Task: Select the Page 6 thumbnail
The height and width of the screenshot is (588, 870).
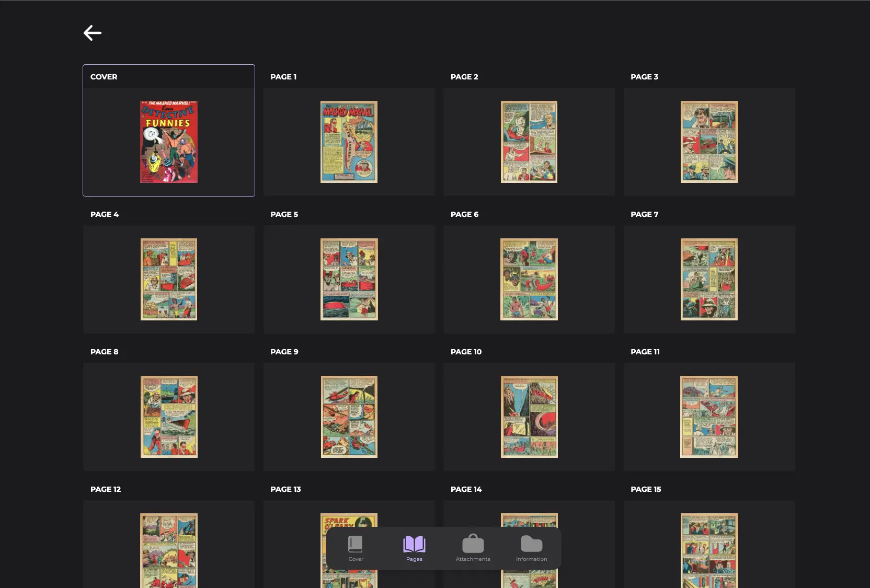Action: click(x=529, y=279)
